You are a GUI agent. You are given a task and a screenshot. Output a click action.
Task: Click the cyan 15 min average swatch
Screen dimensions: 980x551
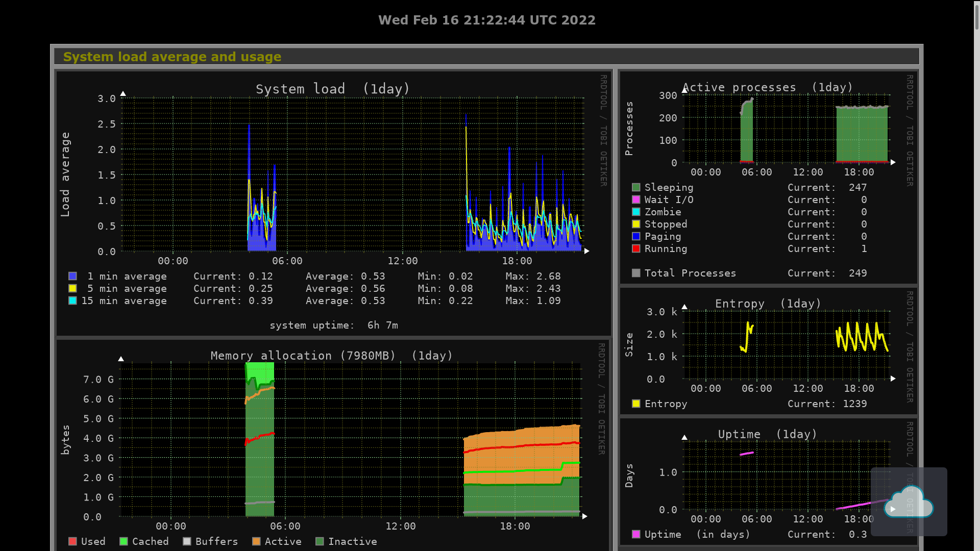point(72,300)
